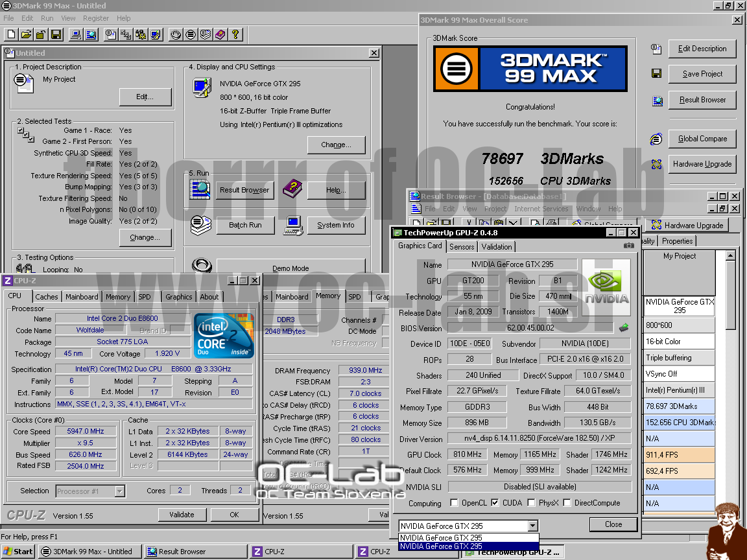Screen dimensions: 747x560
Task: Switch to 3DMark 99 Max taskbar item
Action: point(89,552)
